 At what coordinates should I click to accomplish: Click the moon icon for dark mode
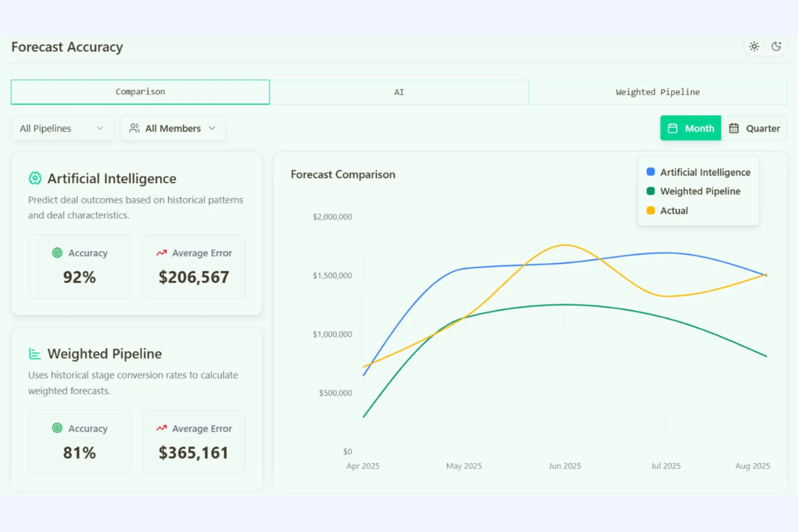(x=776, y=46)
